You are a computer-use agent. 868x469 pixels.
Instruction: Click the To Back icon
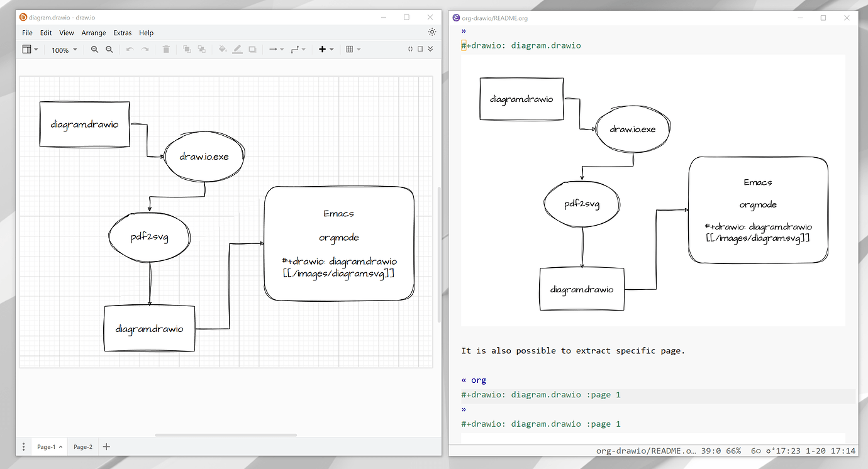pos(203,49)
